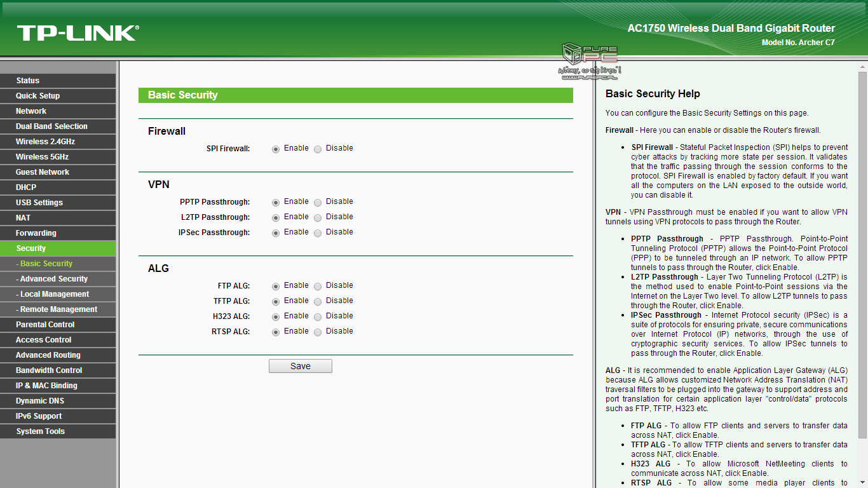Open Dynamic DNS menu
This screenshot has width=868, height=488.
(58, 401)
